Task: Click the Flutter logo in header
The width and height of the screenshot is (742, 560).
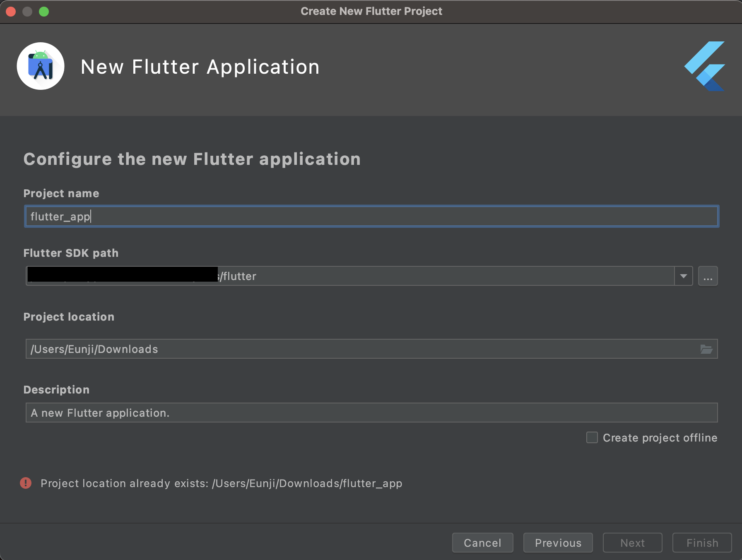Action: 704,66
